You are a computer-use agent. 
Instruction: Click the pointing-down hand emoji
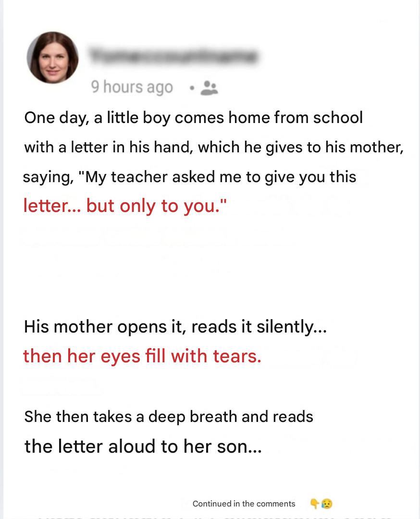(315, 504)
